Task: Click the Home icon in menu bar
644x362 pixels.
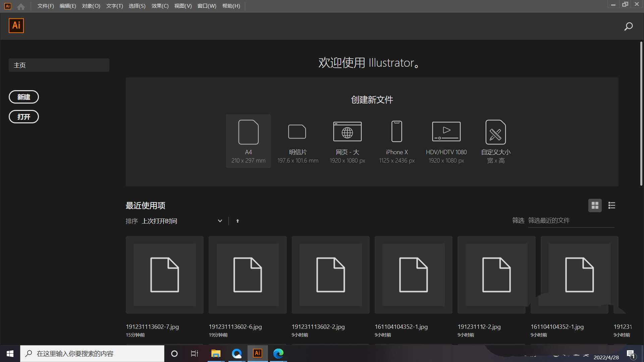Action: (21, 6)
